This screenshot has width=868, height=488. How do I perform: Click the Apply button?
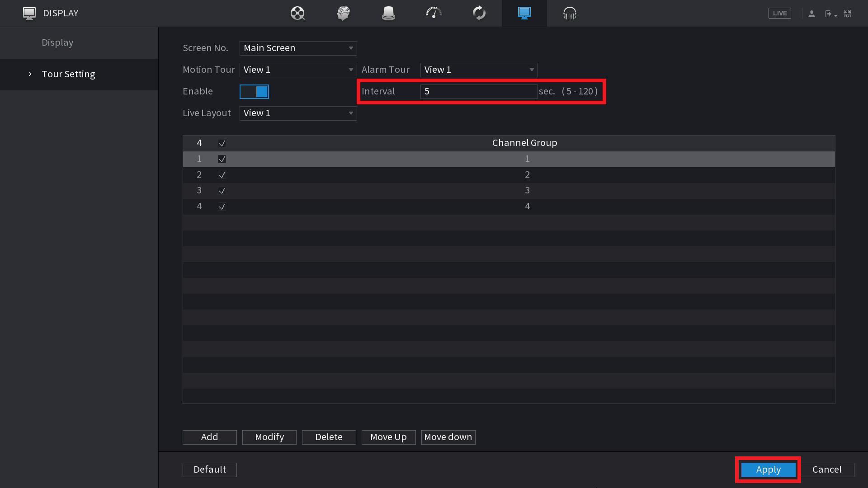coord(768,469)
